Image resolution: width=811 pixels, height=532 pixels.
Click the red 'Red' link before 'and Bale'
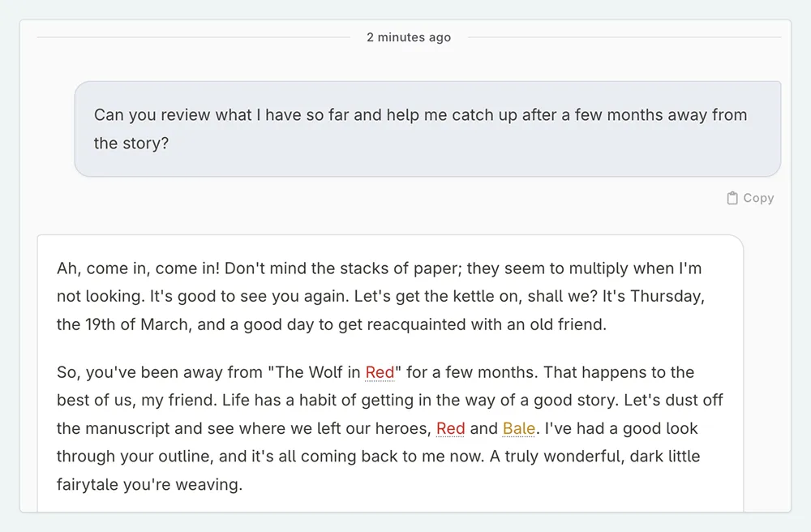(450, 428)
